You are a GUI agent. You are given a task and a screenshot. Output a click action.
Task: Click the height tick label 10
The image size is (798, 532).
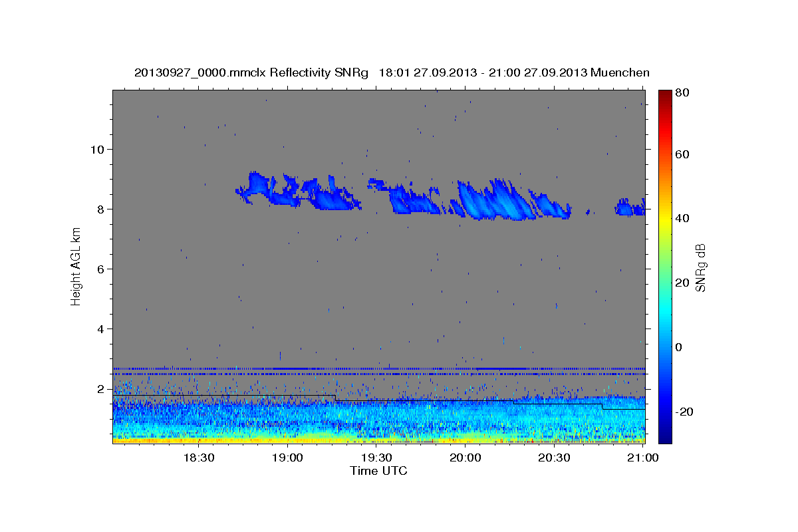(x=97, y=149)
